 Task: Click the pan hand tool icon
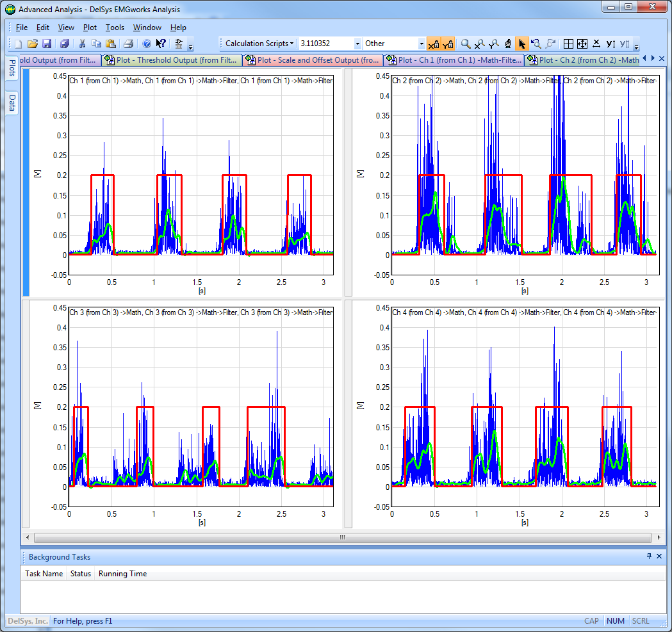tap(507, 44)
